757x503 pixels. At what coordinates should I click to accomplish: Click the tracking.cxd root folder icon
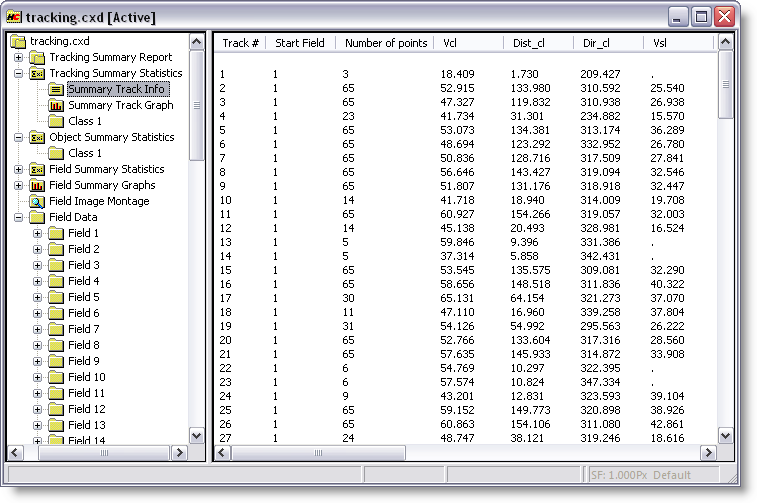18,41
